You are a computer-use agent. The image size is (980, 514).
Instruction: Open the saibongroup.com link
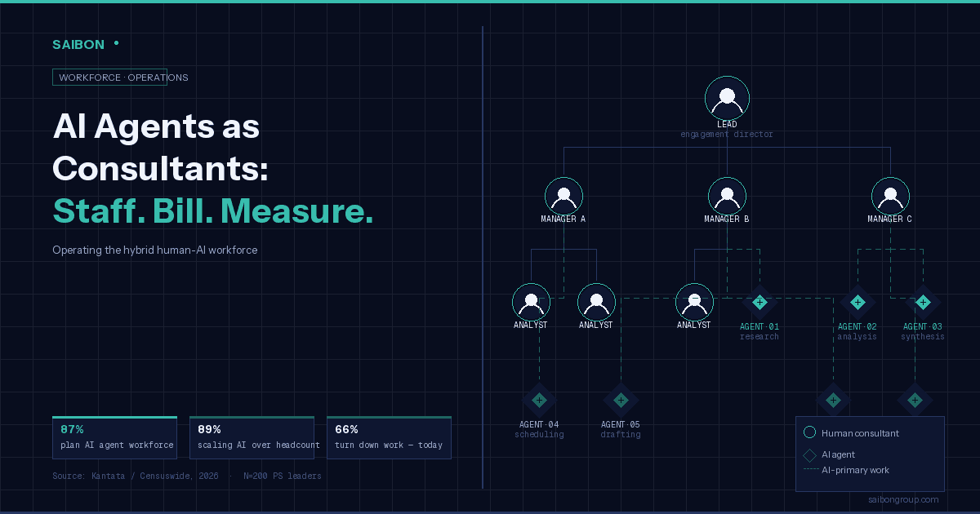click(904, 499)
